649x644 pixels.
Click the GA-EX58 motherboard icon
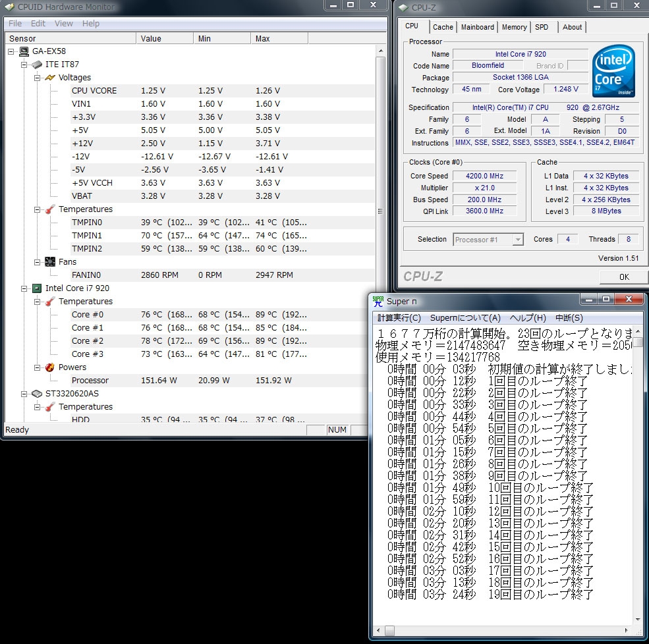pyautogui.click(x=24, y=51)
